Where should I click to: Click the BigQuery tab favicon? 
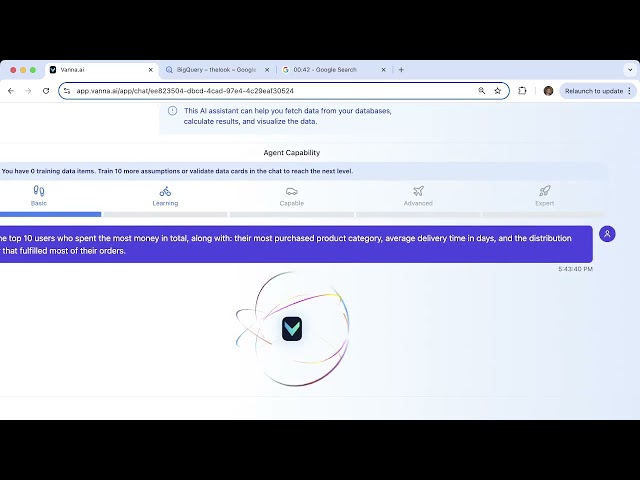pyautogui.click(x=169, y=70)
